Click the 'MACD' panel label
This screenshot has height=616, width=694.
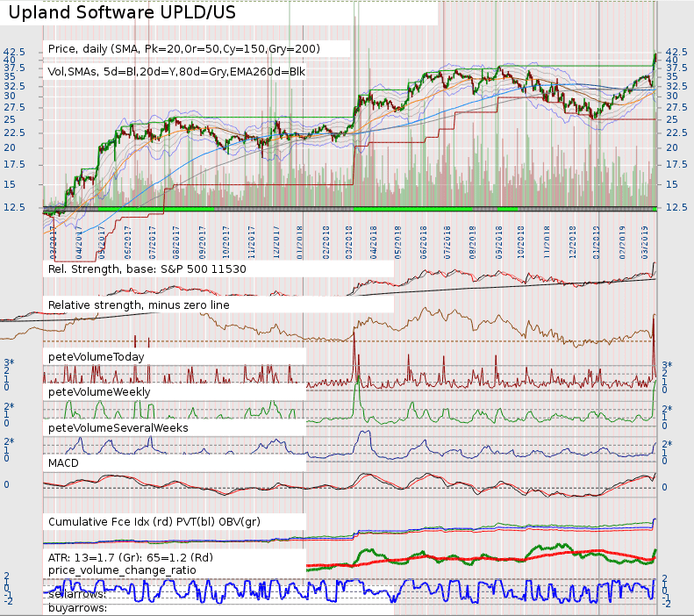(x=63, y=463)
